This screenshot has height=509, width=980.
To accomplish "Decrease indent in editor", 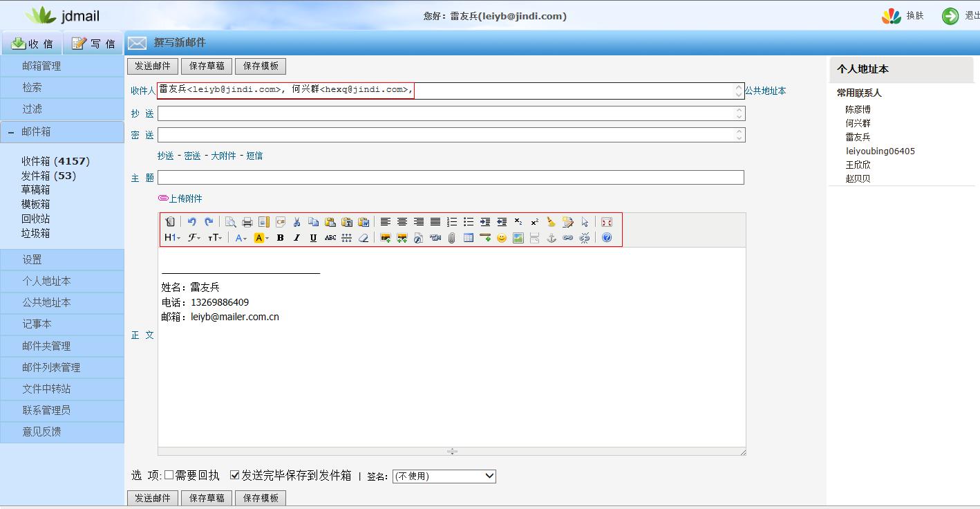I will point(502,222).
